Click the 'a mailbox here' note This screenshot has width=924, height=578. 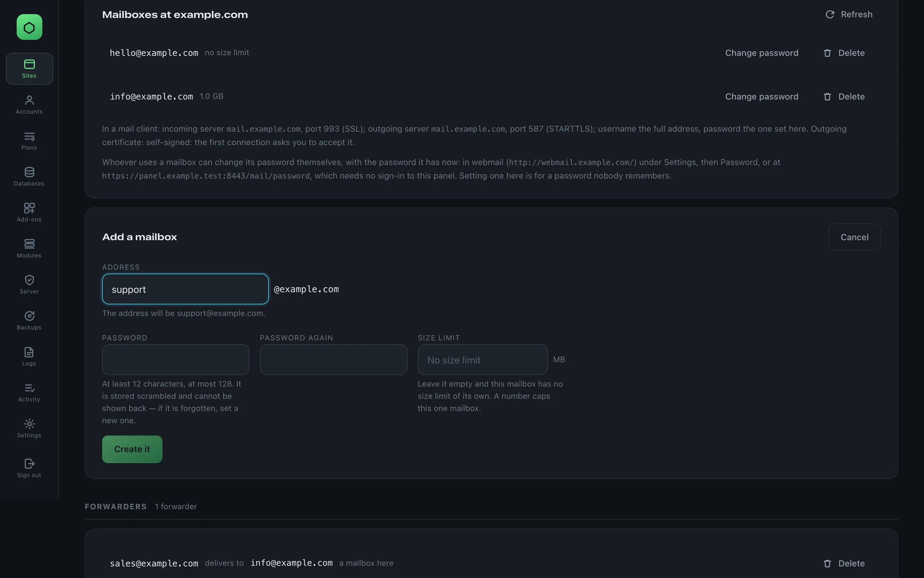(366, 563)
